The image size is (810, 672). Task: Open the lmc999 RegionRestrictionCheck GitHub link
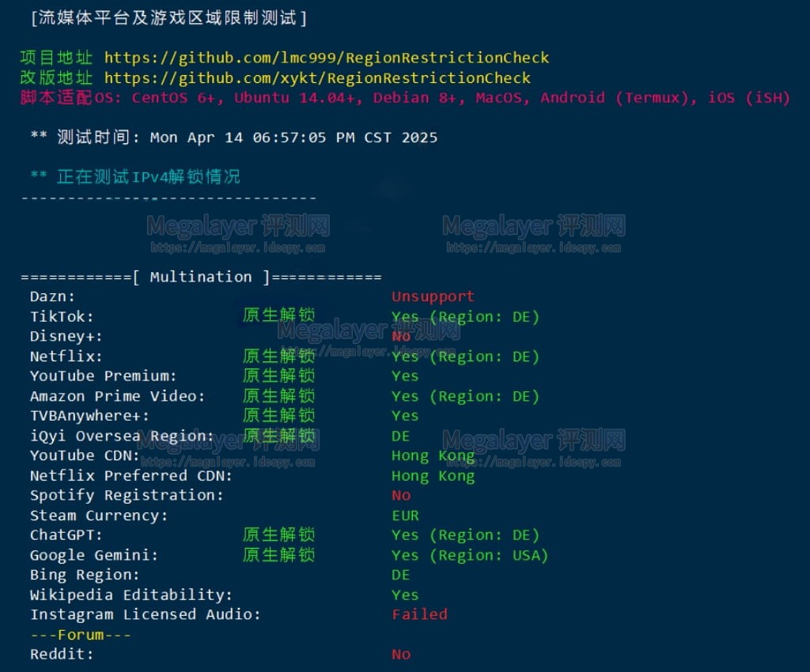click(x=327, y=58)
